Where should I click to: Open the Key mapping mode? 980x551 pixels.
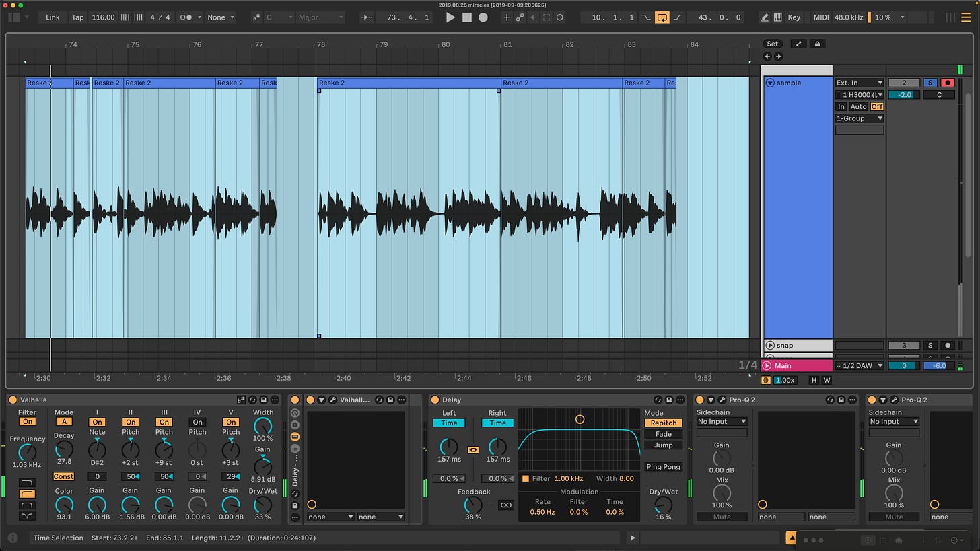[794, 17]
